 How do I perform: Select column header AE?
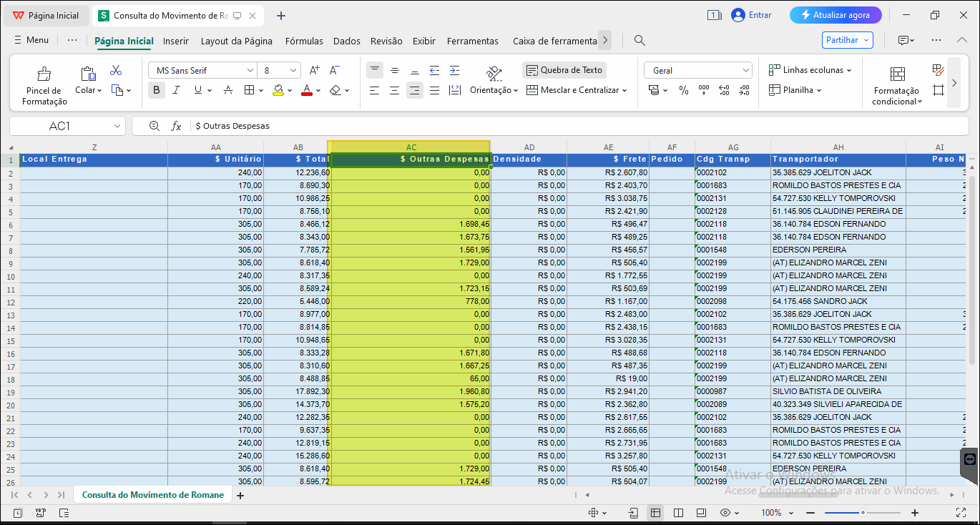(x=608, y=147)
